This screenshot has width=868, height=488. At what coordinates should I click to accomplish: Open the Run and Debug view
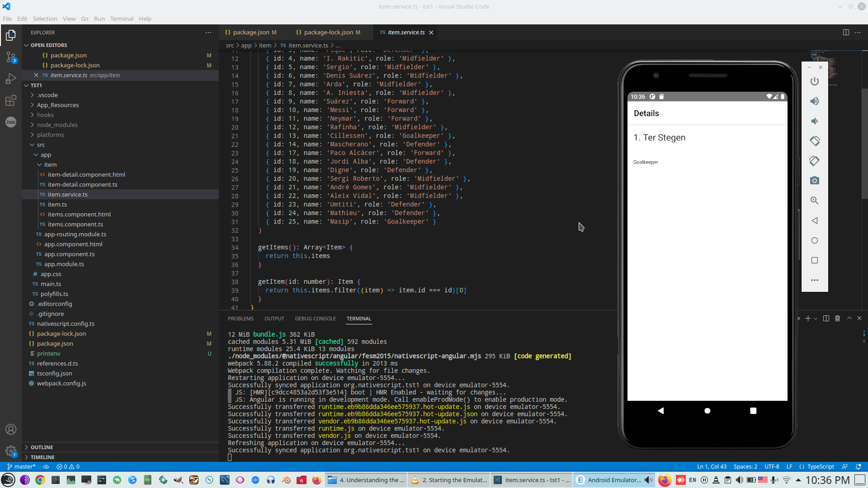(10, 79)
